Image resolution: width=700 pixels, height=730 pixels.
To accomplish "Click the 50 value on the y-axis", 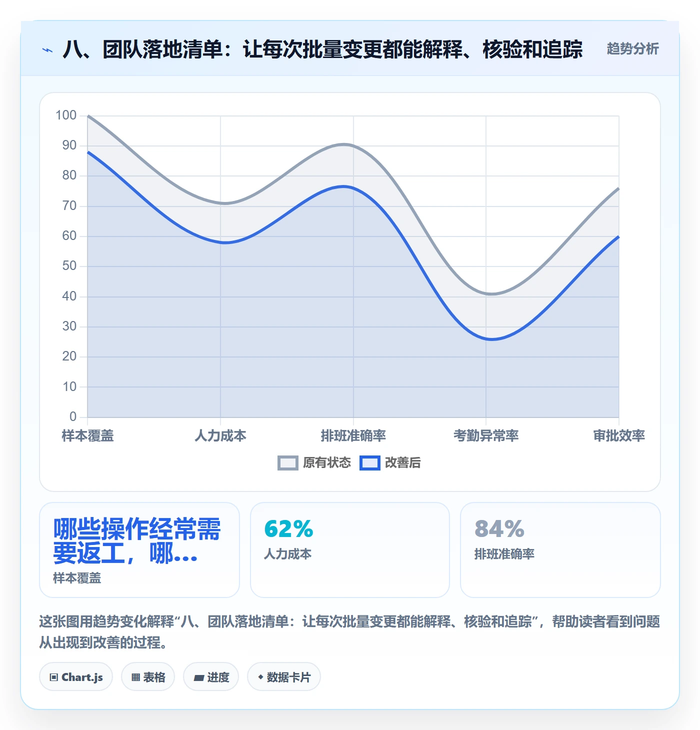I will [69, 266].
